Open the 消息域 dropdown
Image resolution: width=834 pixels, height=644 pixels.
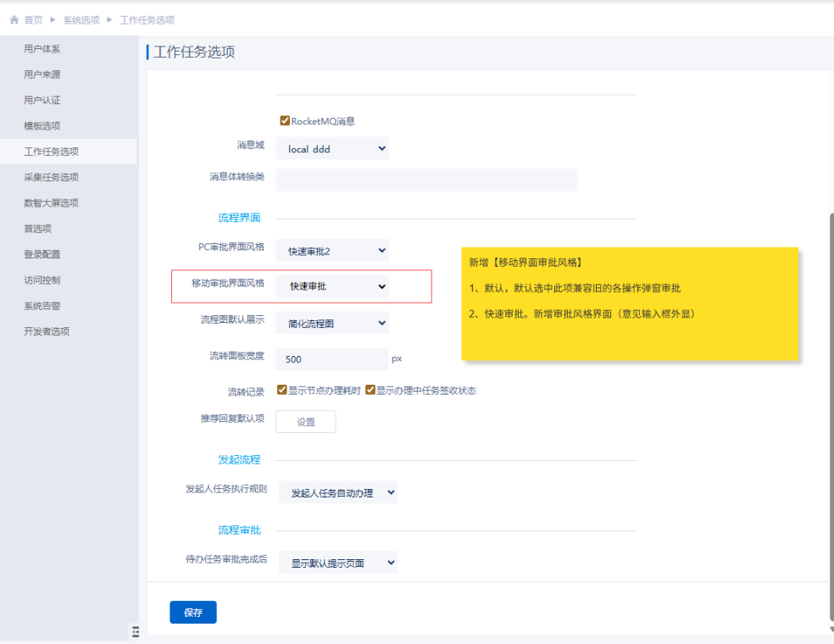point(332,148)
